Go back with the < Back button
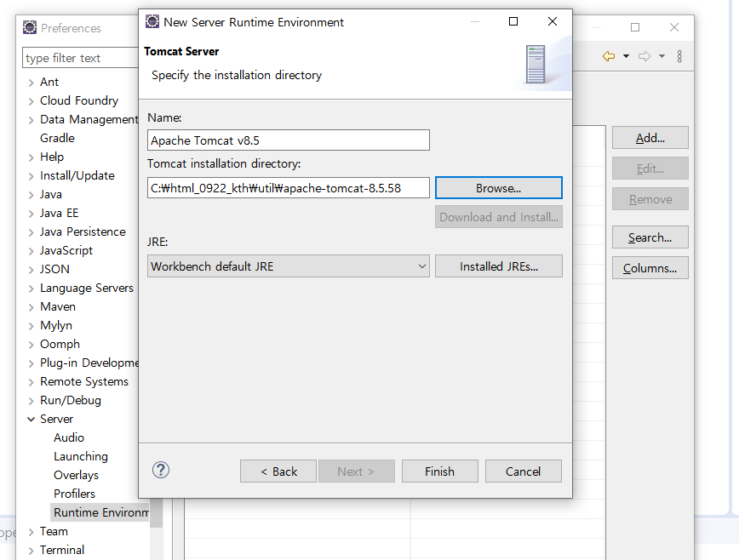This screenshot has width=739, height=560. 278,471
